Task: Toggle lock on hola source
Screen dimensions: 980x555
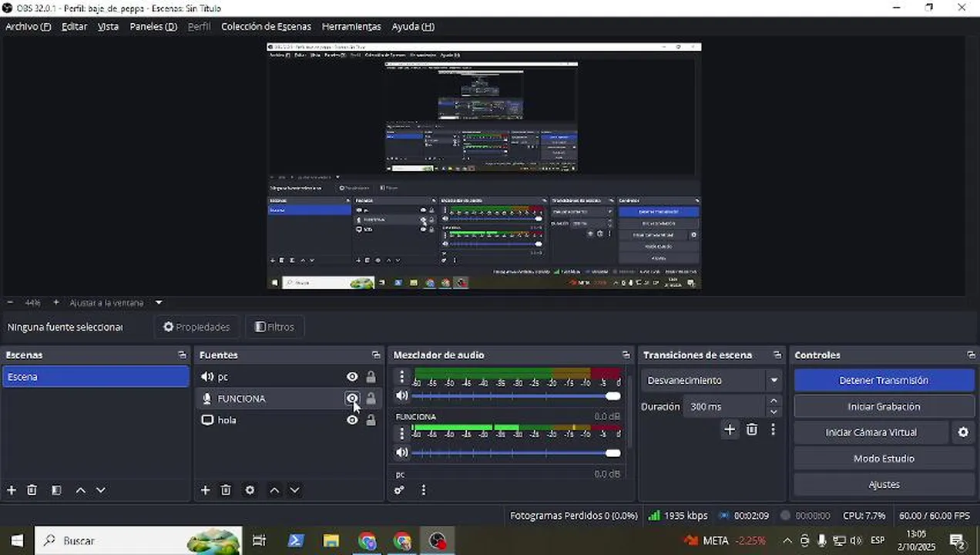Action: pyautogui.click(x=371, y=420)
